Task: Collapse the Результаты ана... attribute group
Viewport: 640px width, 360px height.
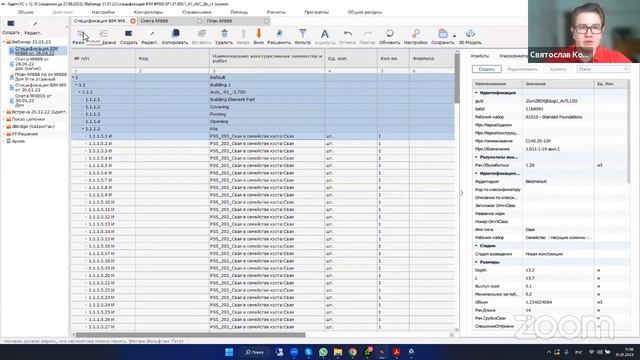Action: (x=476, y=157)
